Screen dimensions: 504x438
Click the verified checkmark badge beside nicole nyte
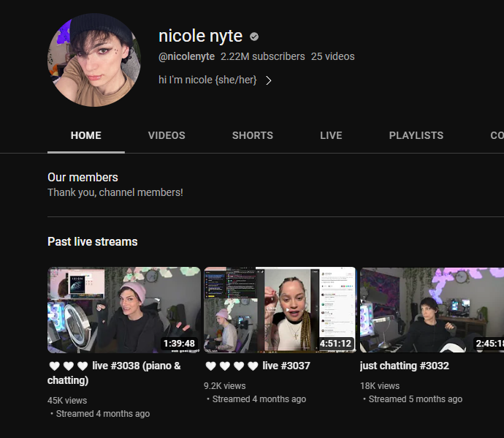254,37
